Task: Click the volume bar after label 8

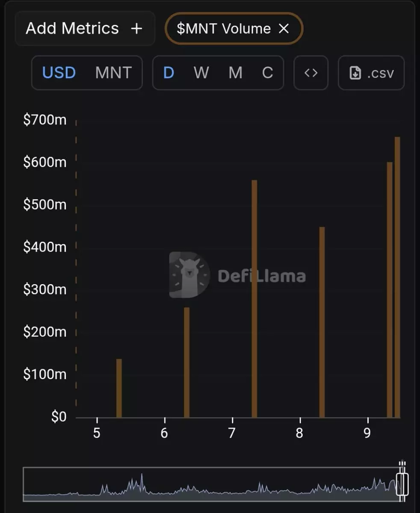Action: [x=322, y=322]
